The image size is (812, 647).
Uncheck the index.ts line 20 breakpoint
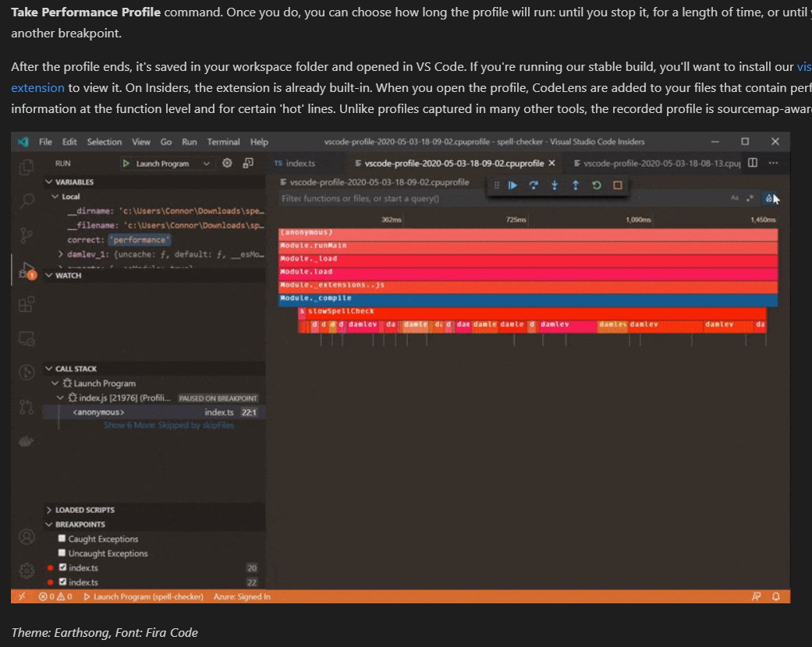click(62, 567)
